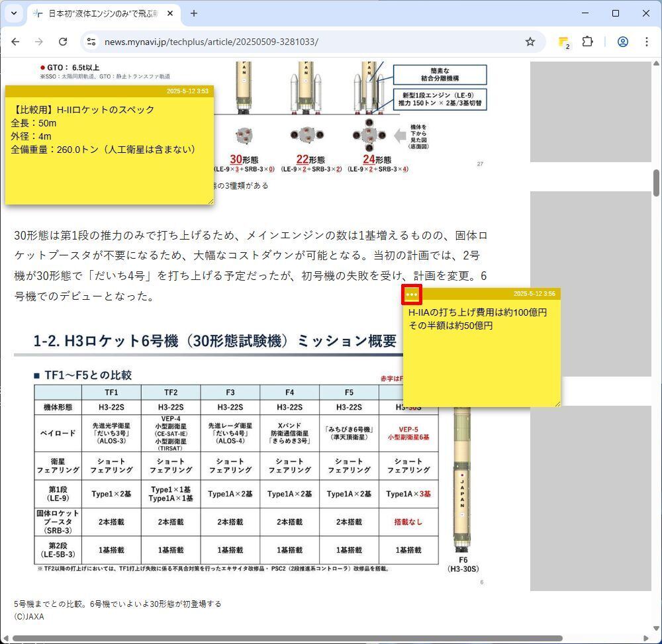Bookmark this page with the star icon
Image resolution: width=662 pixels, height=644 pixels.
coord(530,42)
